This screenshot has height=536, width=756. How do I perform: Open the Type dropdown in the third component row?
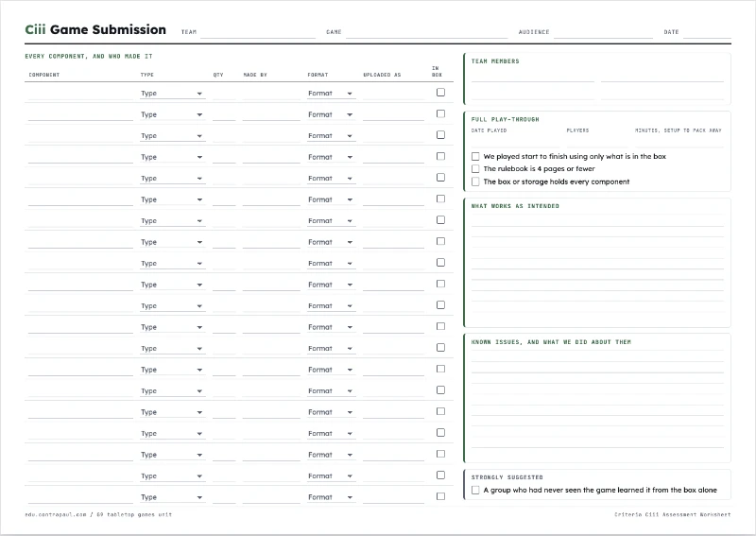click(x=173, y=136)
